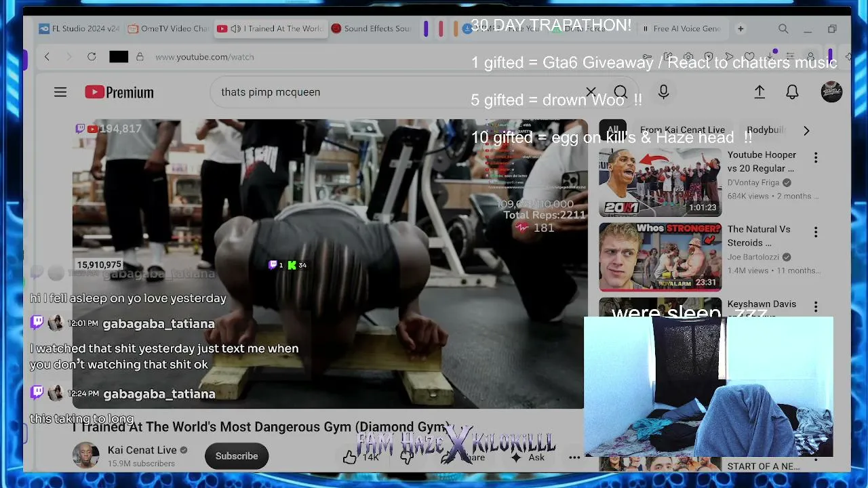The height and width of the screenshot is (488, 868).
Task: Start voice search with the microphone
Action: point(663,92)
